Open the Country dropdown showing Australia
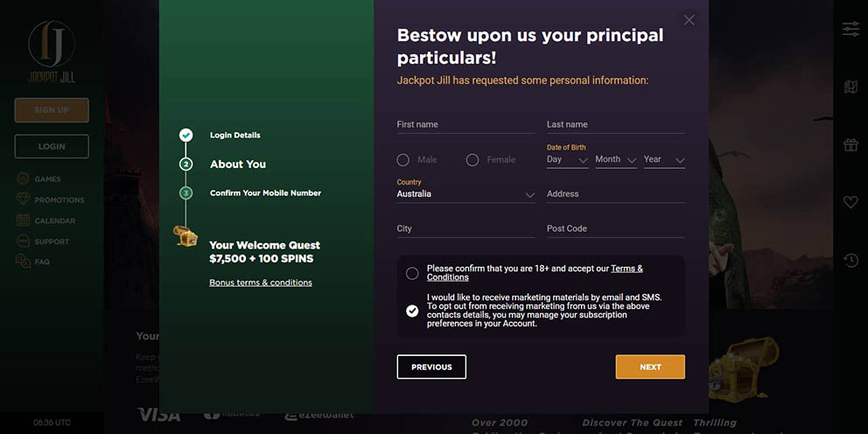 pos(465,194)
